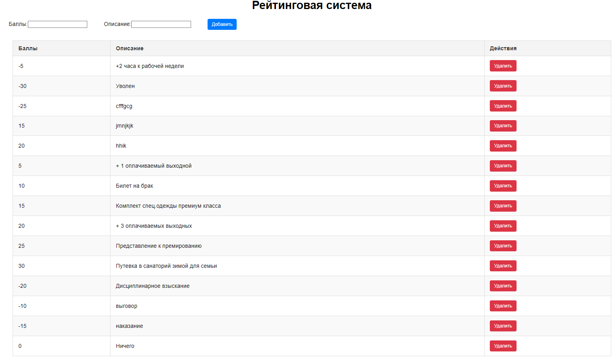
Task: Remove the 'Ничего' entry
Action: (503, 346)
